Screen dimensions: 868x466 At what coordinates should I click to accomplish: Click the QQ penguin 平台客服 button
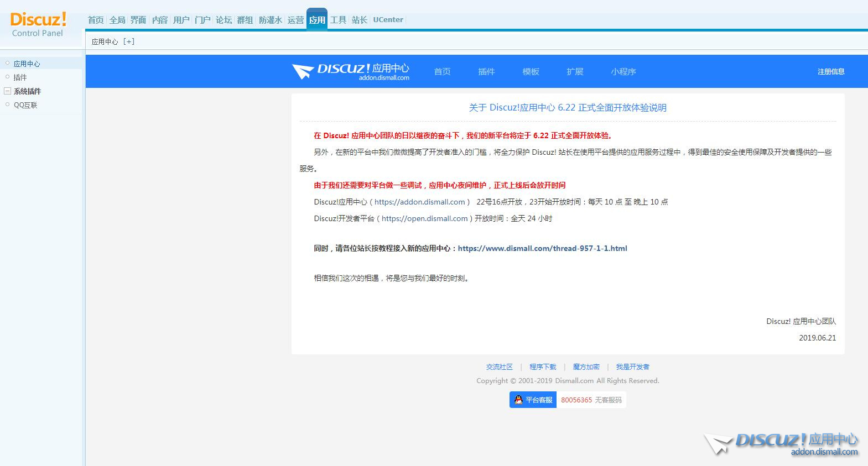pyautogui.click(x=533, y=400)
